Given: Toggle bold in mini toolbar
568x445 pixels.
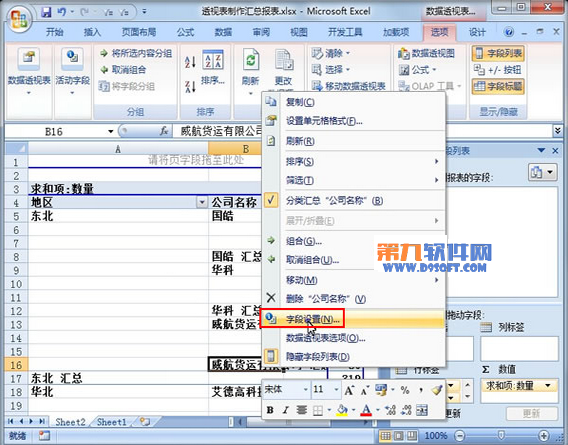Looking at the screenshot, I should pos(270,410).
